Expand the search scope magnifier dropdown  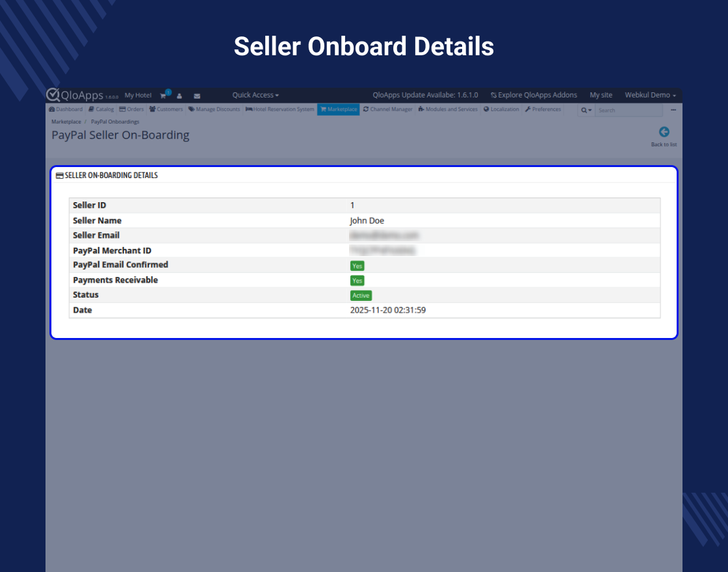586,110
